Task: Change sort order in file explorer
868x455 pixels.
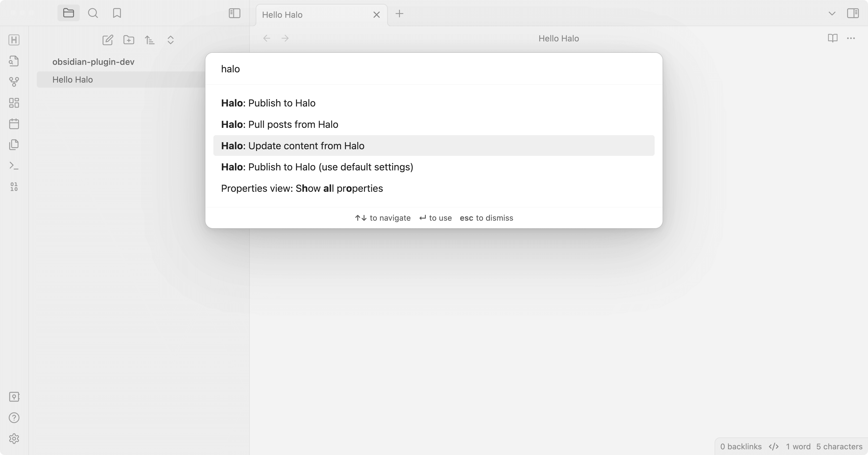Action: pyautogui.click(x=150, y=40)
